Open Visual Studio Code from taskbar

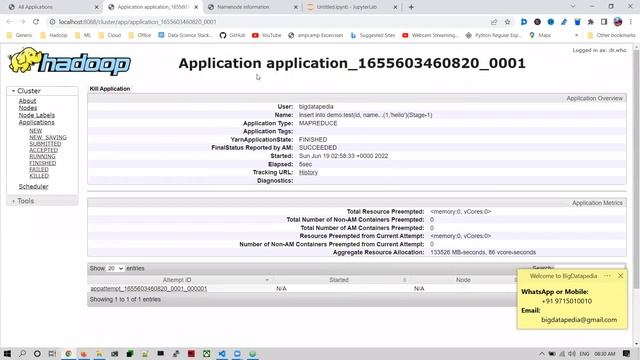222,353
